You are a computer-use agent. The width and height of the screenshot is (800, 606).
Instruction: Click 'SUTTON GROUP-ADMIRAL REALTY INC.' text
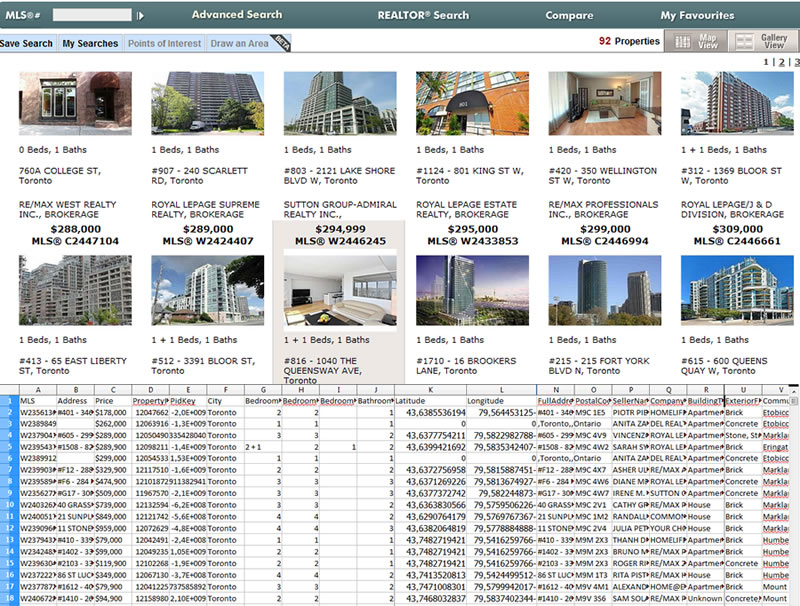pyautogui.click(x=340, y=209)
